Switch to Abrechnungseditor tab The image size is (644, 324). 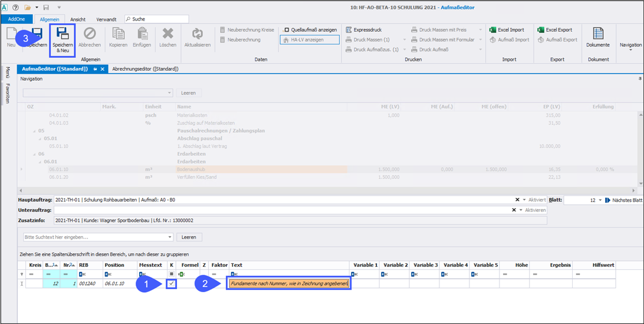(145, 69)
